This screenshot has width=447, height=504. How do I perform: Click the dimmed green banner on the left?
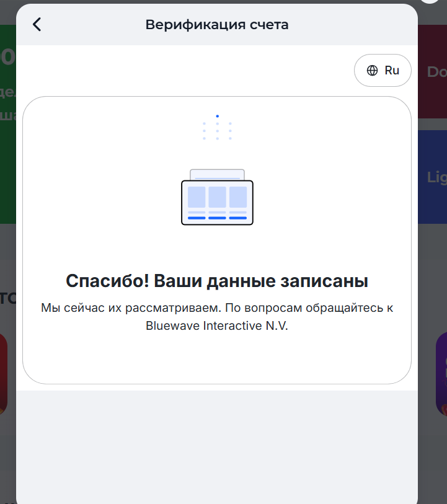(x=7, y=124)
